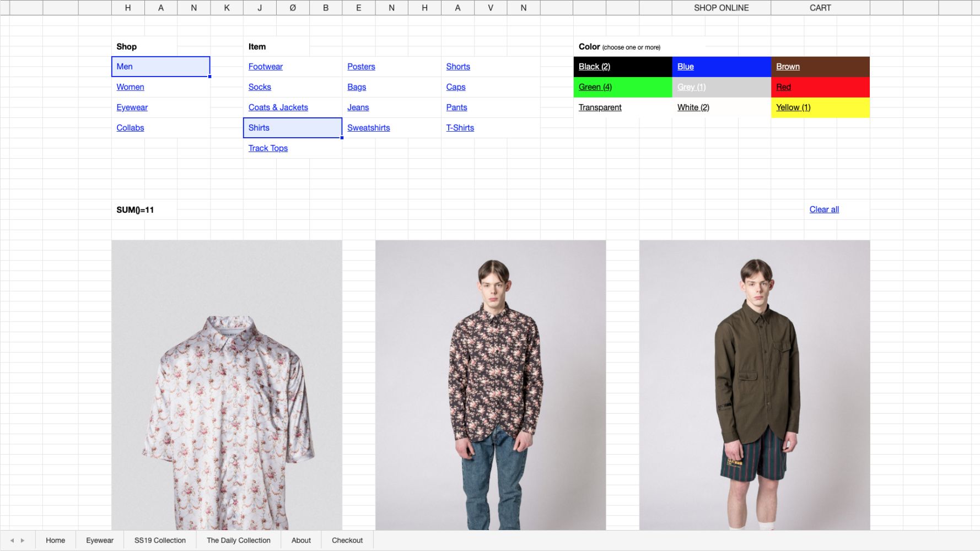The height and width of the screenshot is (551, 980).
Task: Filter items by Sweatshirts
Action: [368, 128]
